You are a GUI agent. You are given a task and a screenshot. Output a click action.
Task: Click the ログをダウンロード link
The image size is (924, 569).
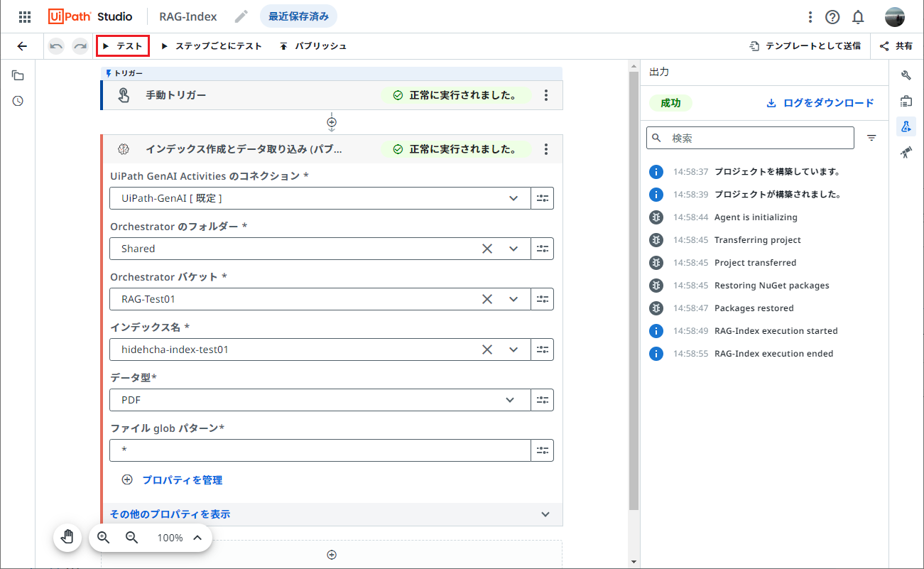coord(820,102)
